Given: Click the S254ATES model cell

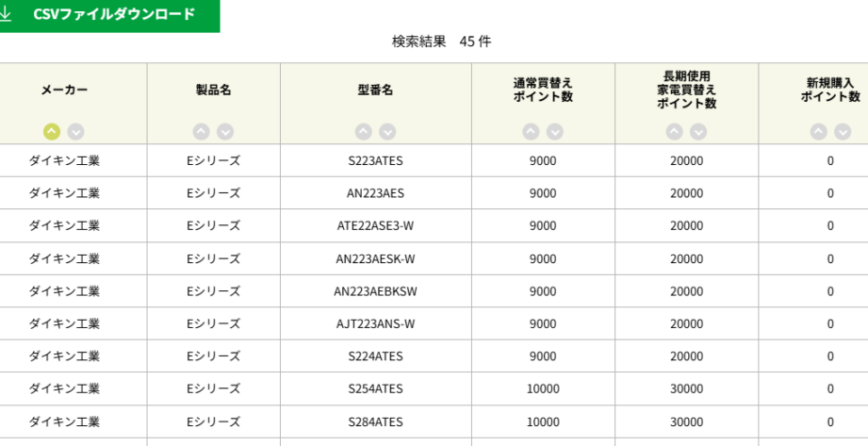Looking at the screenshot, I should 375,388.
